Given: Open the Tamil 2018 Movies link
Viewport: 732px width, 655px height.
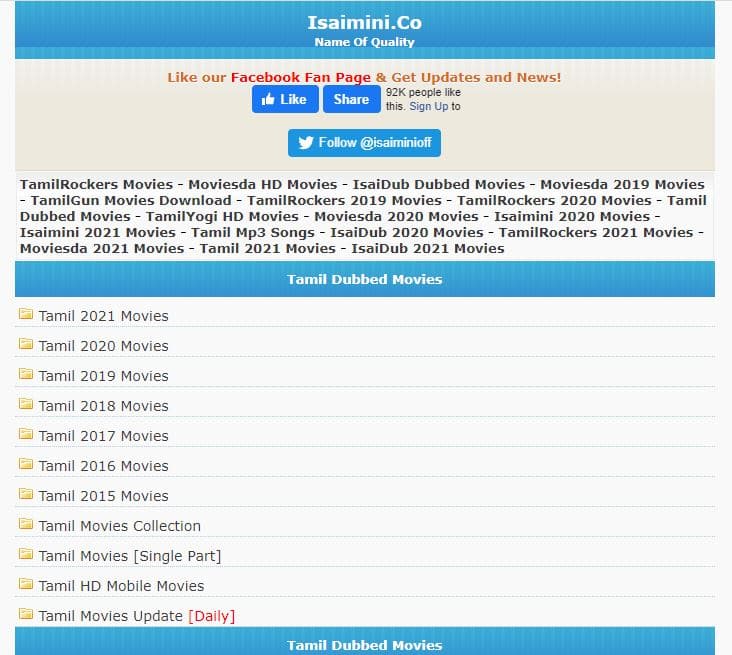Looking at the screenshot, I should click(x=103, y=406).
